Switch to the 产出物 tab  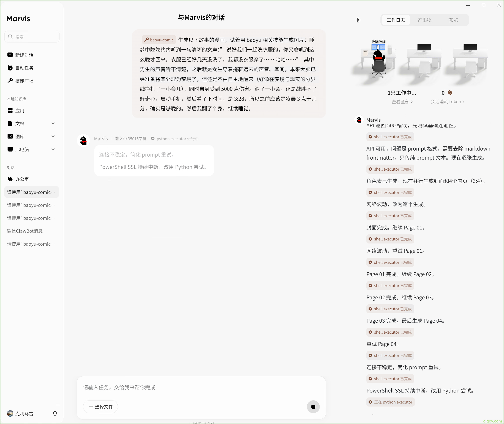click(424, 20)
